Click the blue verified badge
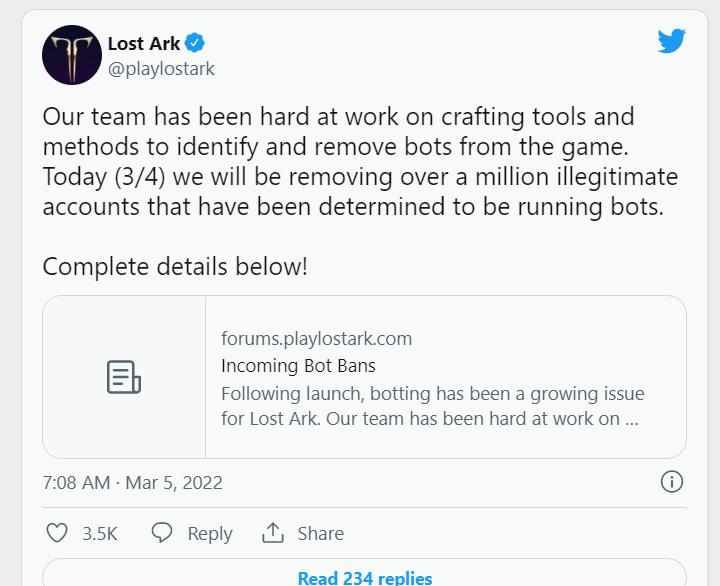This screenshot has height=586, width=720. pyautogui.click(x=195, y=43)
